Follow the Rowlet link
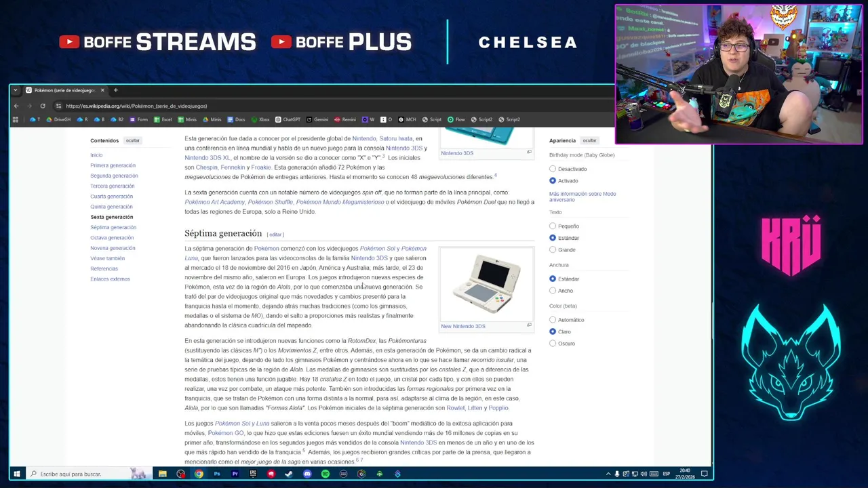868x488 pixels. pyautogui.click(x=455, y=408)
